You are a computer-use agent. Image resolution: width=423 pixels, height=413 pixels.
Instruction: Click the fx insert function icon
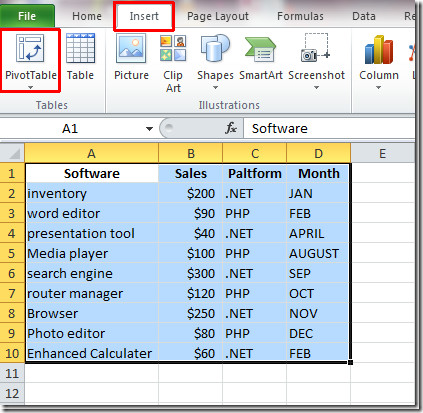pyautogui.click(x=231, y=128)
